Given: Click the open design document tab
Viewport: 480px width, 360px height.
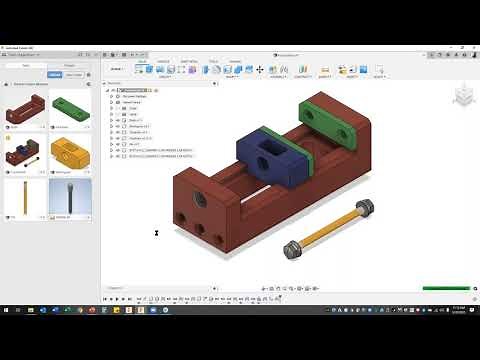Looking at the screenshot, I should 286,55.
